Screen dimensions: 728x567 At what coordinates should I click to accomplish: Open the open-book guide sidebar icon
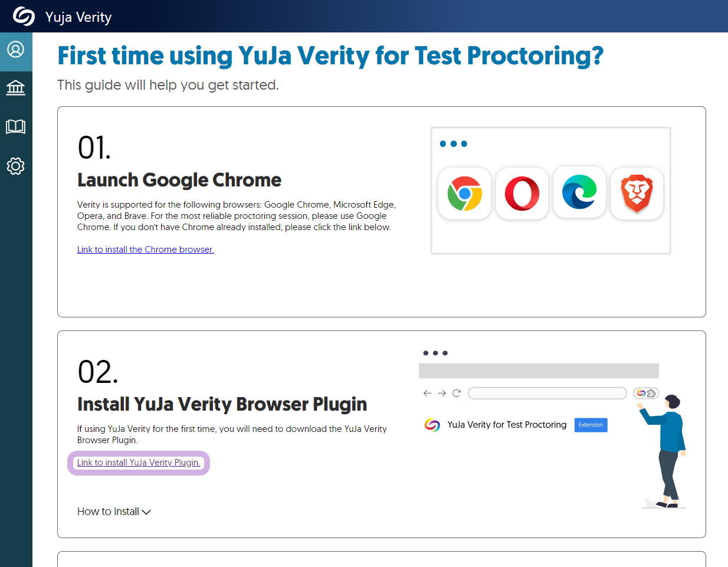(x=16, y=126)
